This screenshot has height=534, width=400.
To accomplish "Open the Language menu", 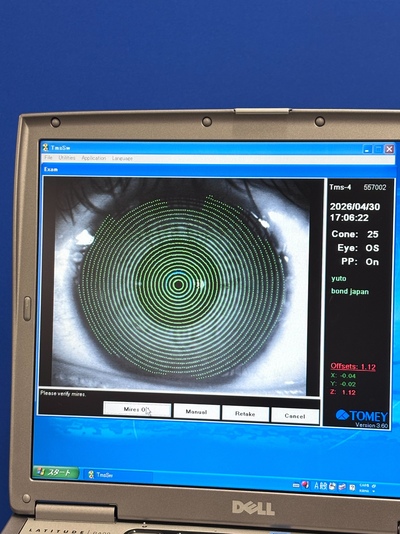I will click(122, 158).
